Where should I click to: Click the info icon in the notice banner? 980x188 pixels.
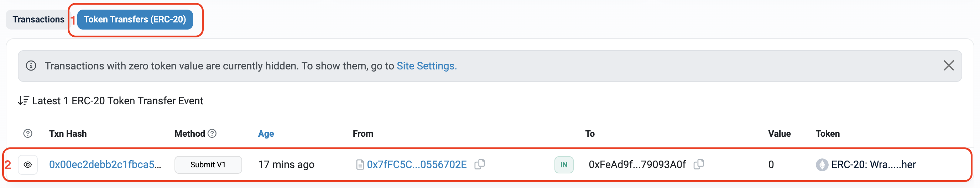[x=31, y=66]
